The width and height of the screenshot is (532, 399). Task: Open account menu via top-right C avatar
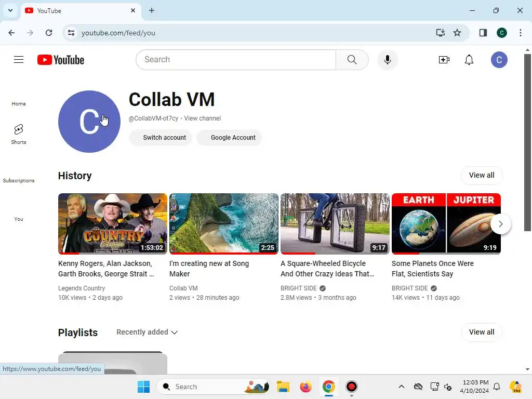tap(499, 60)
